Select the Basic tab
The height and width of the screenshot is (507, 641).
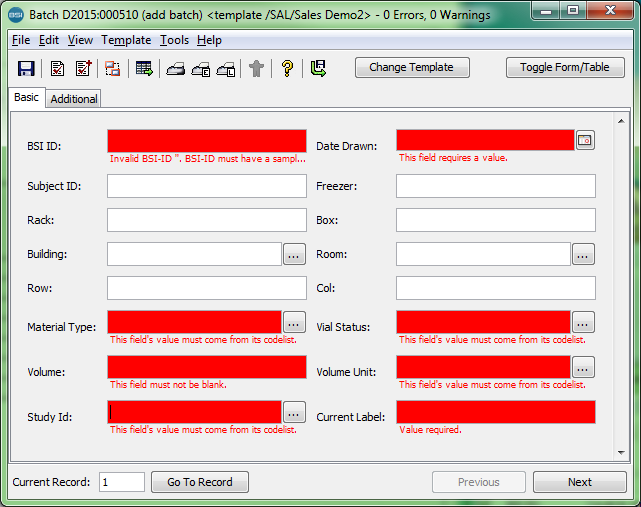27,97
